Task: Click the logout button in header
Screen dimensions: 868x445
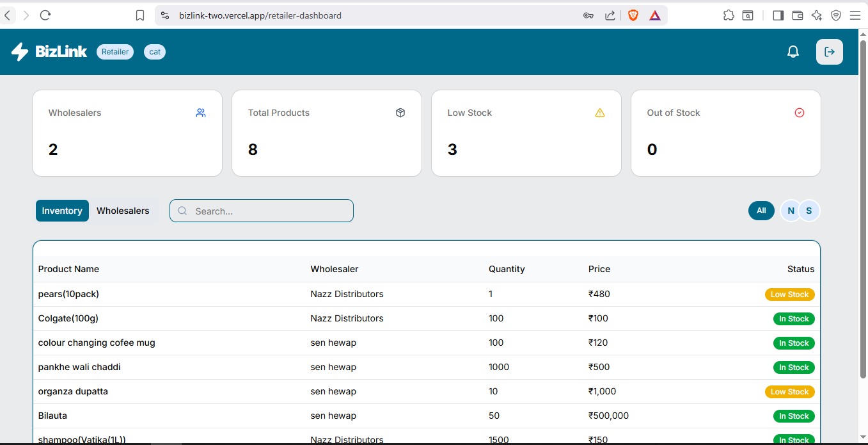Action: pyautogui.click(x=830, y=52)
